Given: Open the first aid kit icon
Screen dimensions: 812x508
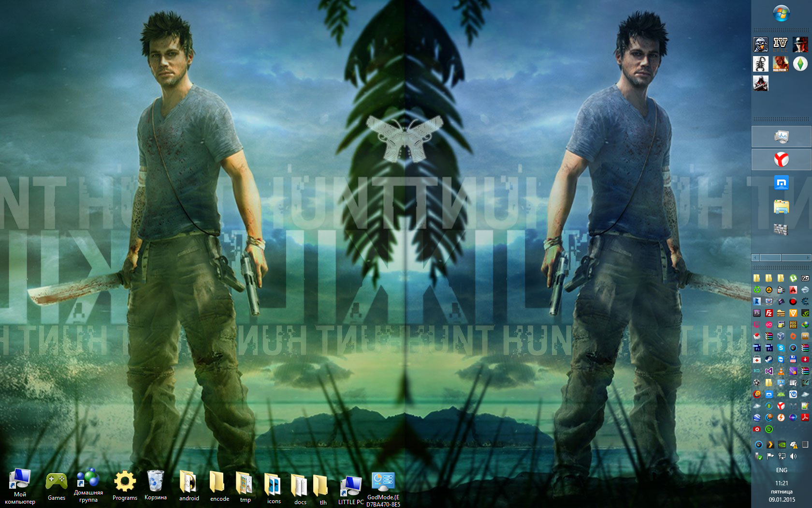Looking at the screenshot, I should tap(757, 359).
